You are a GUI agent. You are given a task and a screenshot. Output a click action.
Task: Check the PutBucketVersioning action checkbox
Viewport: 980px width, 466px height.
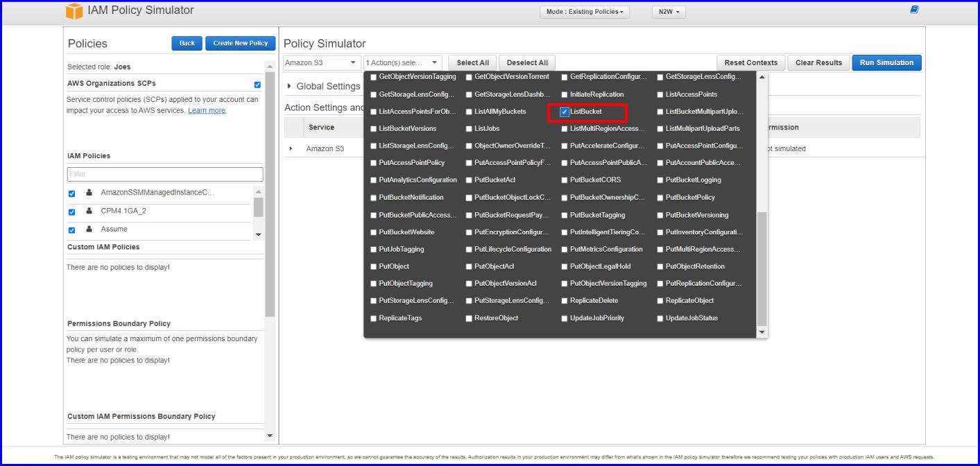point(660,216)
